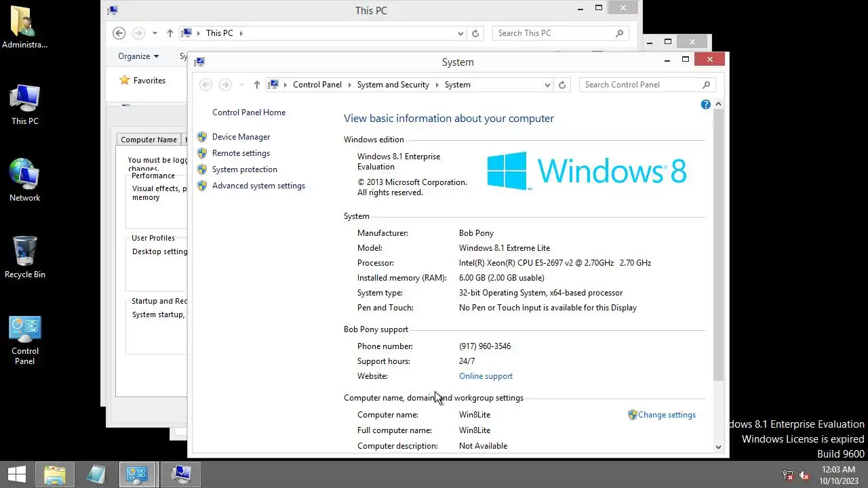
Task: Click Control Panel in the breadcrumb
Action: (317, 85)
